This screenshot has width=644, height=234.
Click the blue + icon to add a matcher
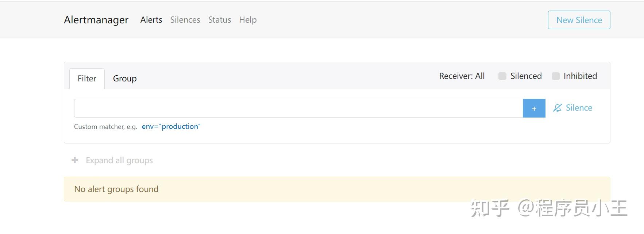[x=534, y=108]
